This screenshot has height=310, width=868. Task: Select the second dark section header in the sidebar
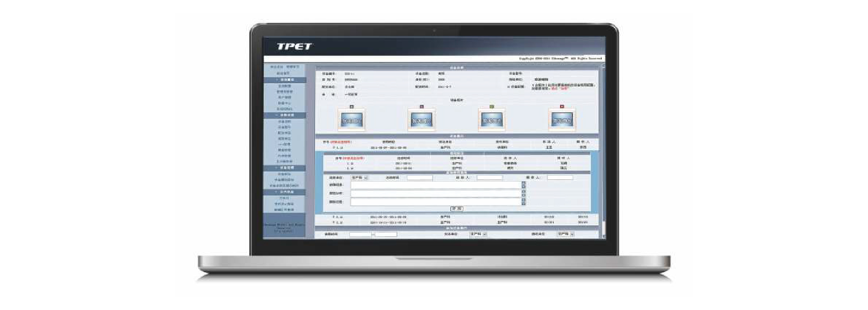[x=285, y=115]
